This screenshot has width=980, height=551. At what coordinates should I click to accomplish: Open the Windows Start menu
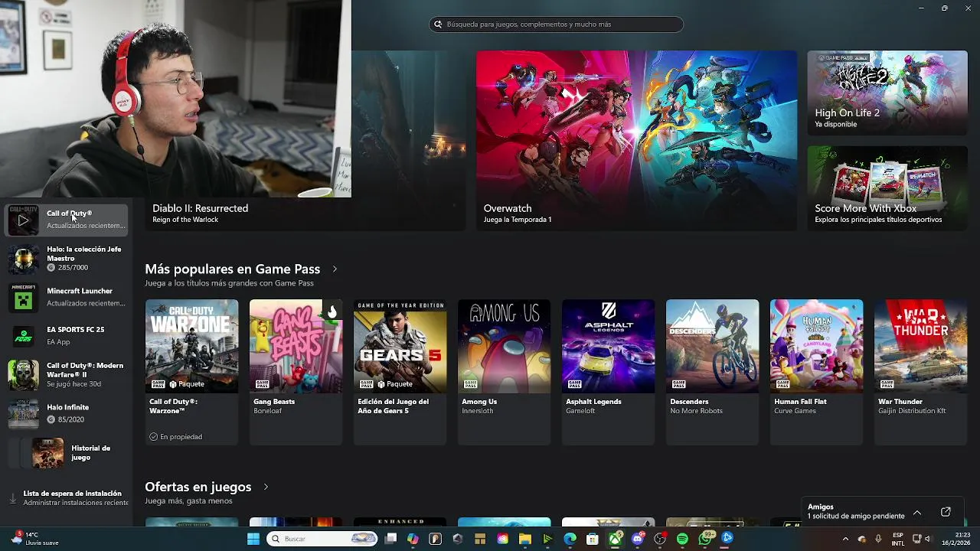(x=253, y=539)
